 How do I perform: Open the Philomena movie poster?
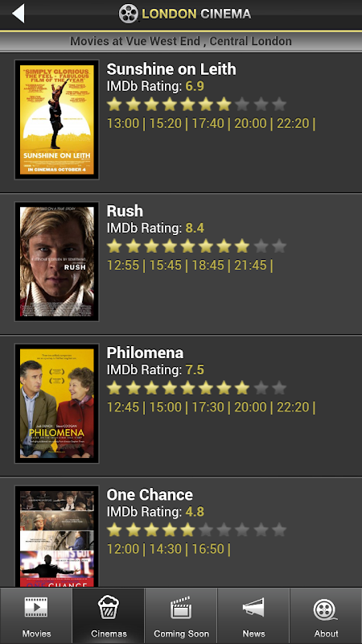click(56, 403)
